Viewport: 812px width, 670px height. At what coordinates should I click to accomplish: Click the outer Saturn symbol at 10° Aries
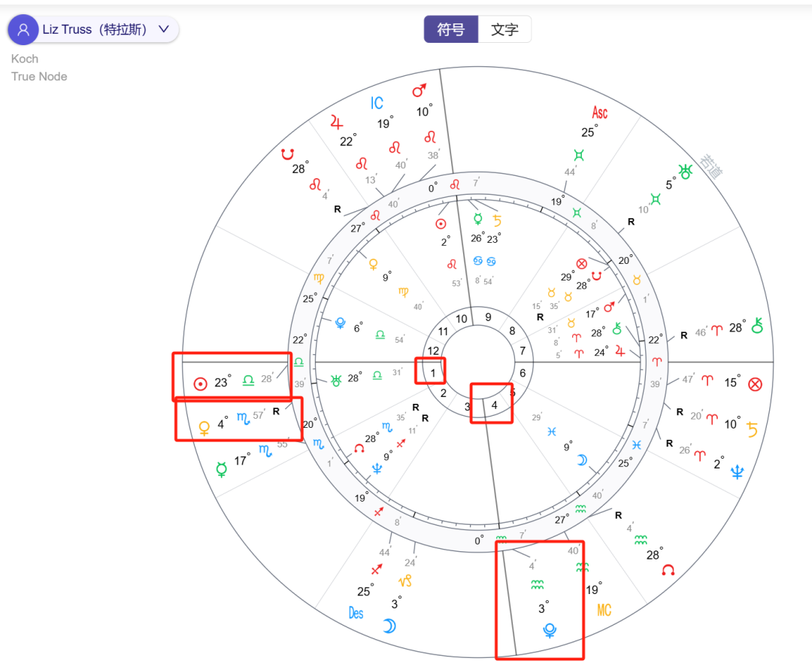pos(752,429)
